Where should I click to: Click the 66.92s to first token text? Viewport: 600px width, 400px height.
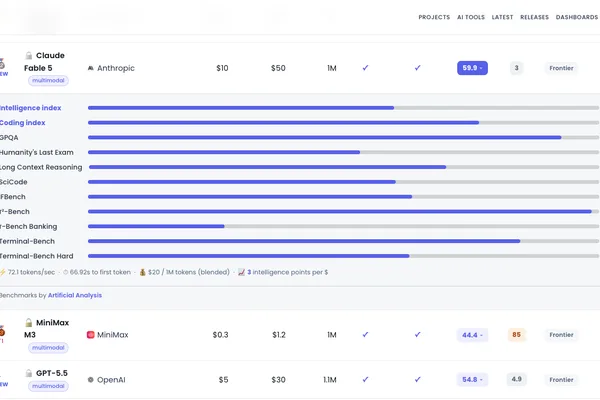coord(100,272)
